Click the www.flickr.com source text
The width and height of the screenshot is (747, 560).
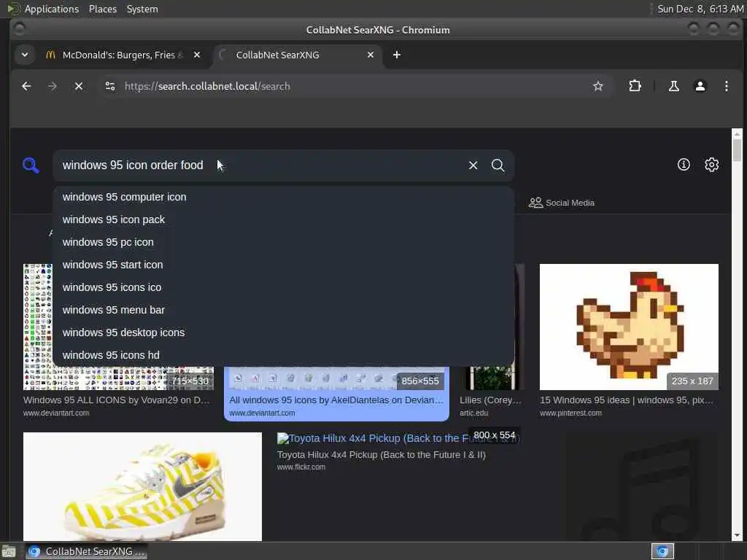[301, 467]
